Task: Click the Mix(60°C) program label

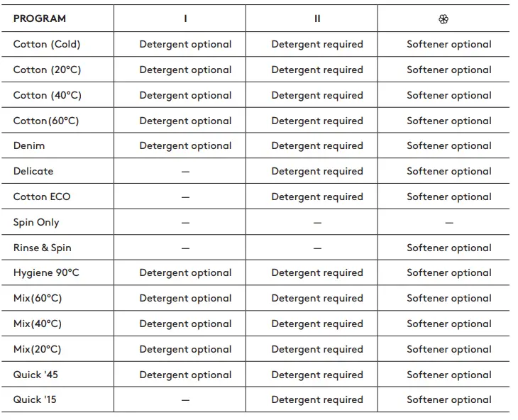Action: pyautogui.click(x=38, y=298)
